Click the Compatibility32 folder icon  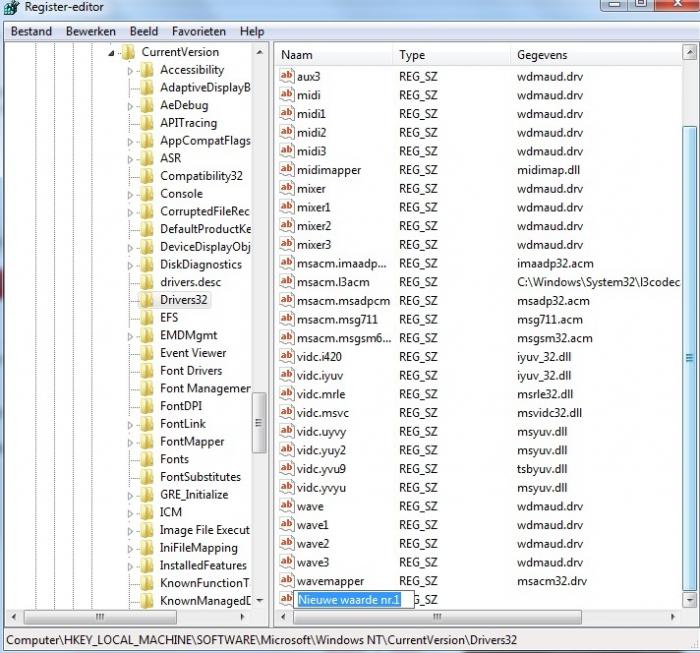click(146, 176)
